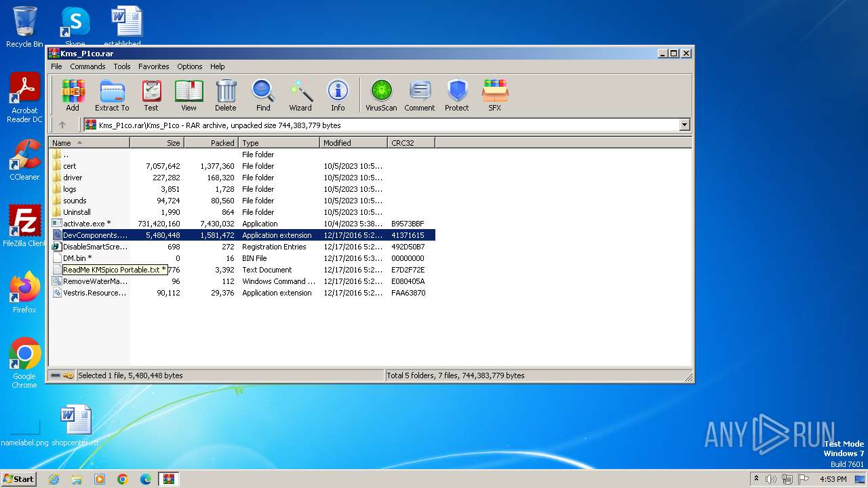Viewport: 868px width, 488px height.
Task: Open FileZilla Client desktop icon
Action: 24,226
